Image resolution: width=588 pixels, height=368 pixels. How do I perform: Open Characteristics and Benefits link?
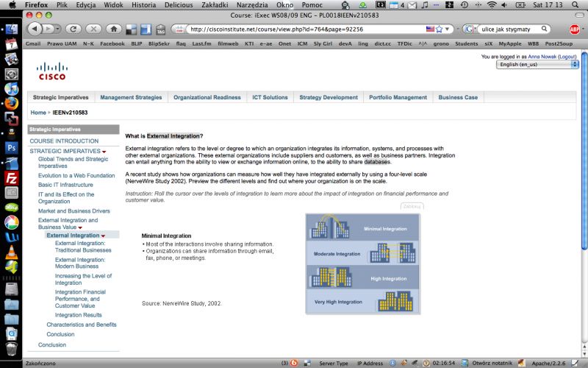coord(82,325)
